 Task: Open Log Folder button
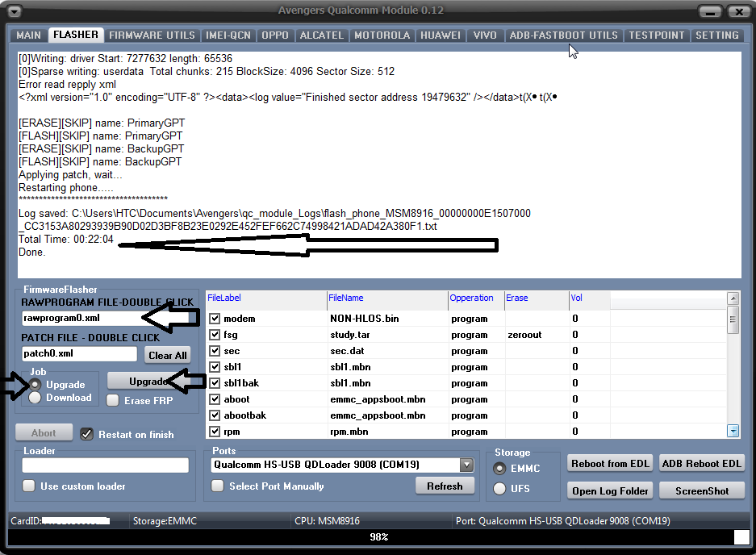(x=610, y=491)
